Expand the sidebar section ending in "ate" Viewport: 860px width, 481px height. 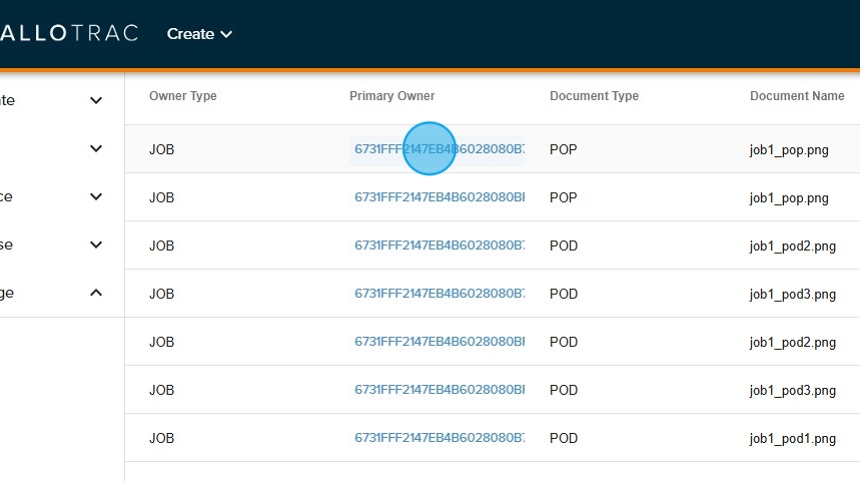click(x=96, y=100)
